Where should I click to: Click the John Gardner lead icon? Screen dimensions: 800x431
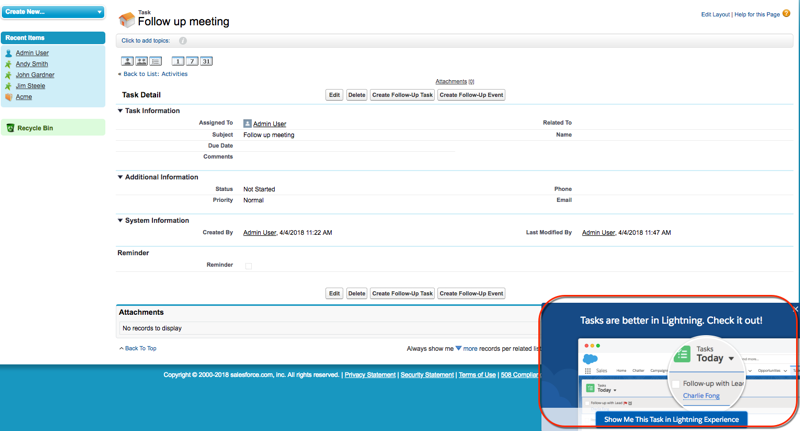[8, 75]
